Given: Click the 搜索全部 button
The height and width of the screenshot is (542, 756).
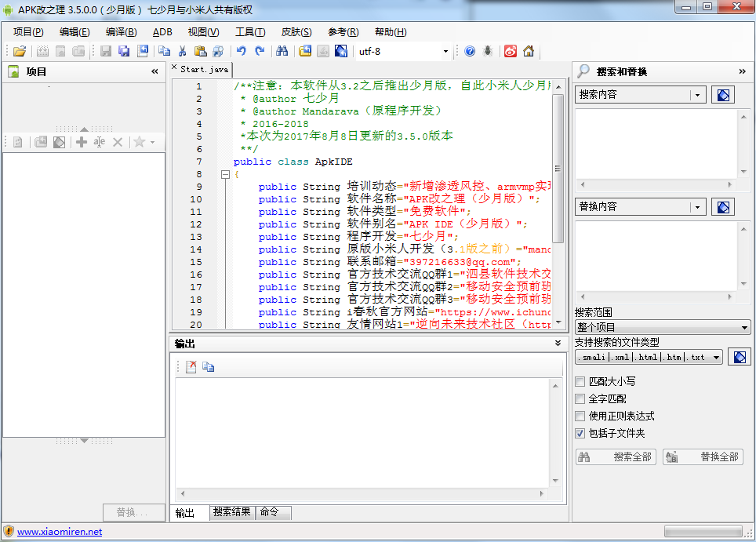Looking at the screenshot, I should 616,457.
